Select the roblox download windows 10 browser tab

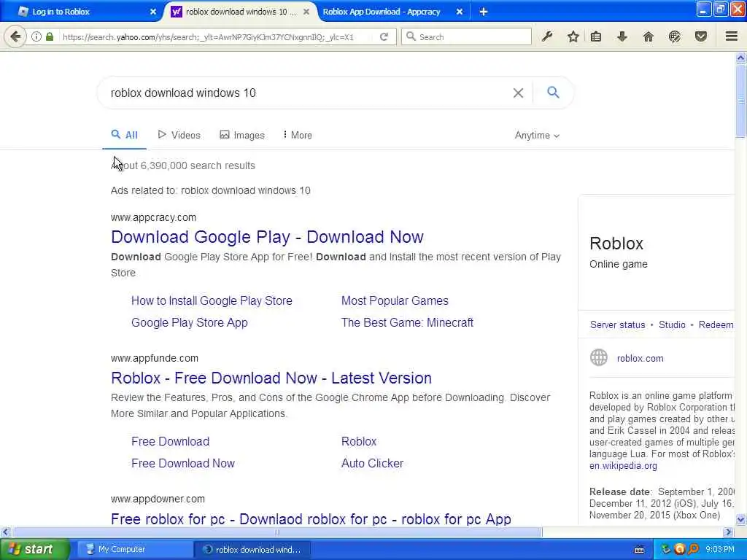(x=241, y=12)
